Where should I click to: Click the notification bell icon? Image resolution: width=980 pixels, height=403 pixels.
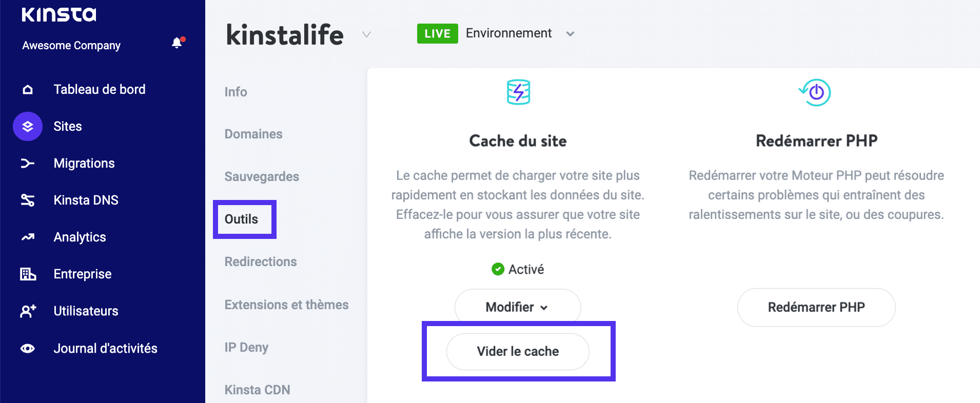[177, 43]
